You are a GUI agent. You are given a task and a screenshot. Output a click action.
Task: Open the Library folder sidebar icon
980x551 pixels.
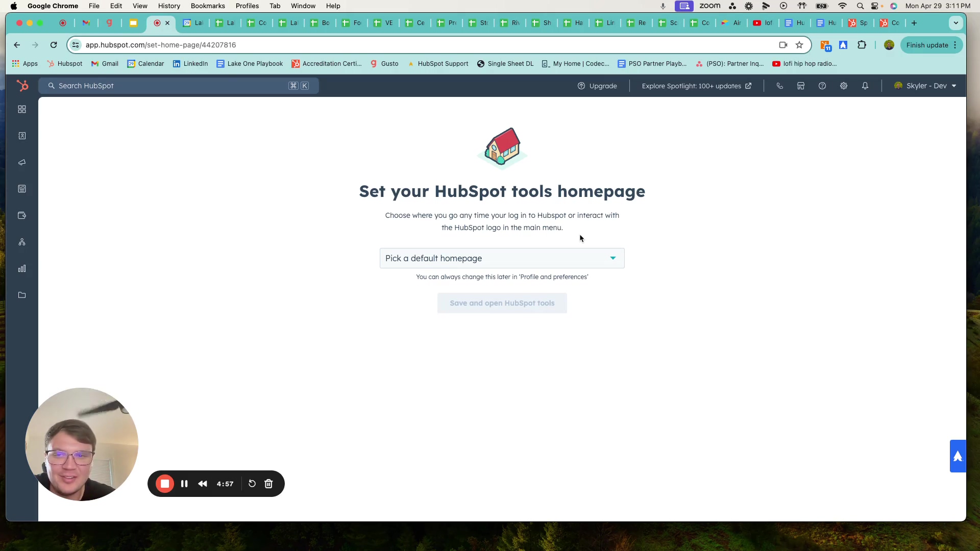point(22,295)
